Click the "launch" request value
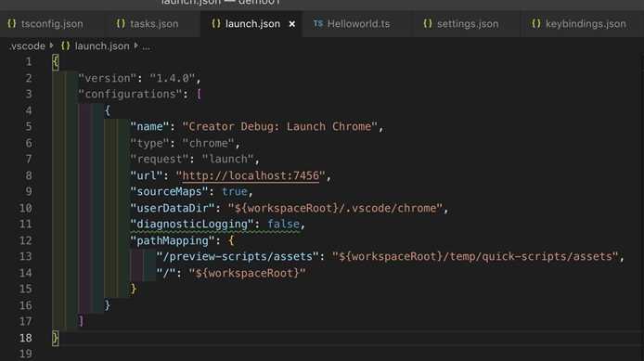 point(228,159)
